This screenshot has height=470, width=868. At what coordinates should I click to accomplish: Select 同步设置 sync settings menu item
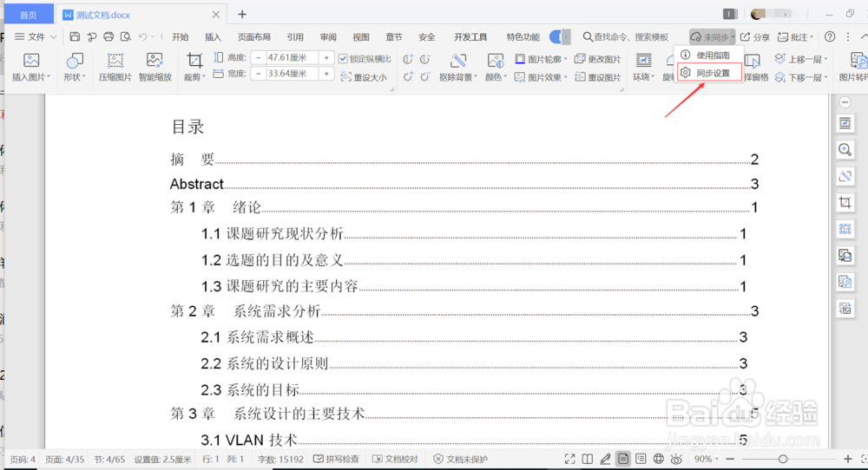pos(709,73)
